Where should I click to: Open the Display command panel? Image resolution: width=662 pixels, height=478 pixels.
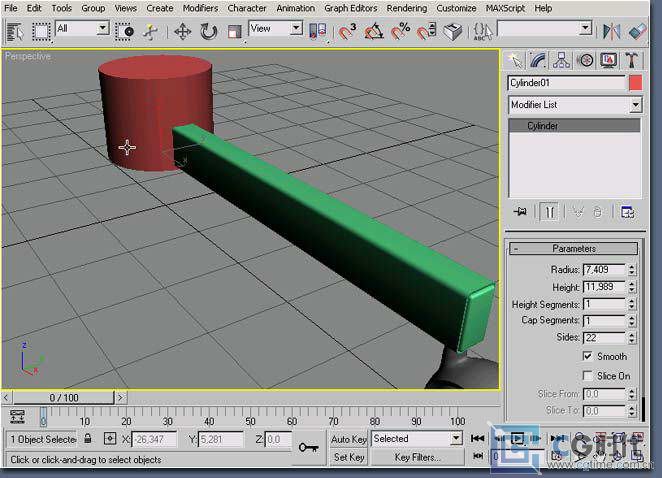pos(608,60)
